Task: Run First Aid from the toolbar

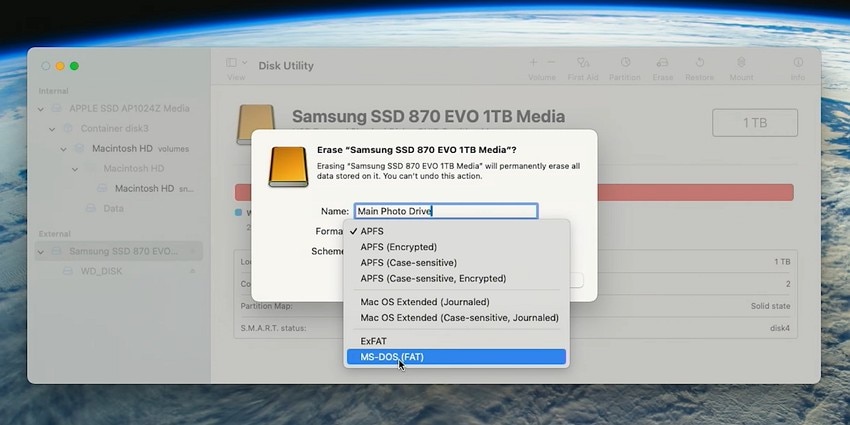Action: coord(583,63)
